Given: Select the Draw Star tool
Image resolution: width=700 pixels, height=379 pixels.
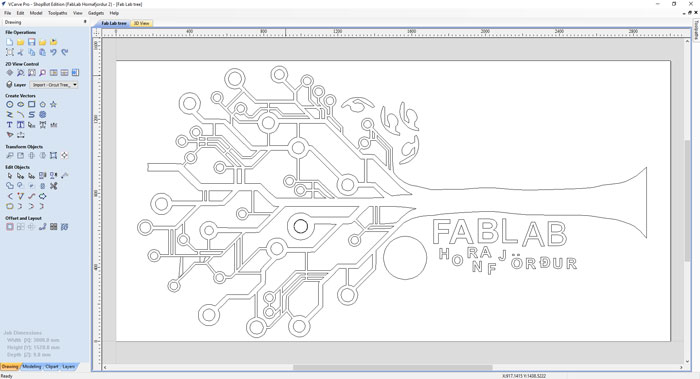Looking at the screenshot, I should (54, 104).
